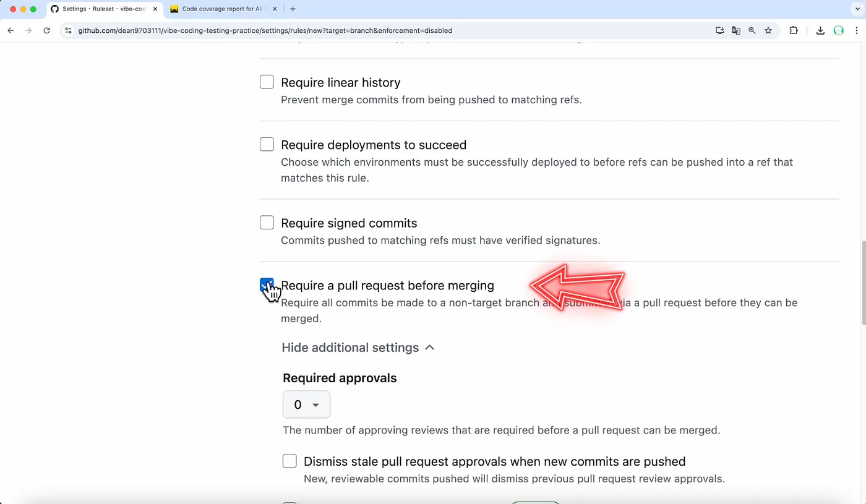Open the Extensions puzzle icon

(794, 30)
